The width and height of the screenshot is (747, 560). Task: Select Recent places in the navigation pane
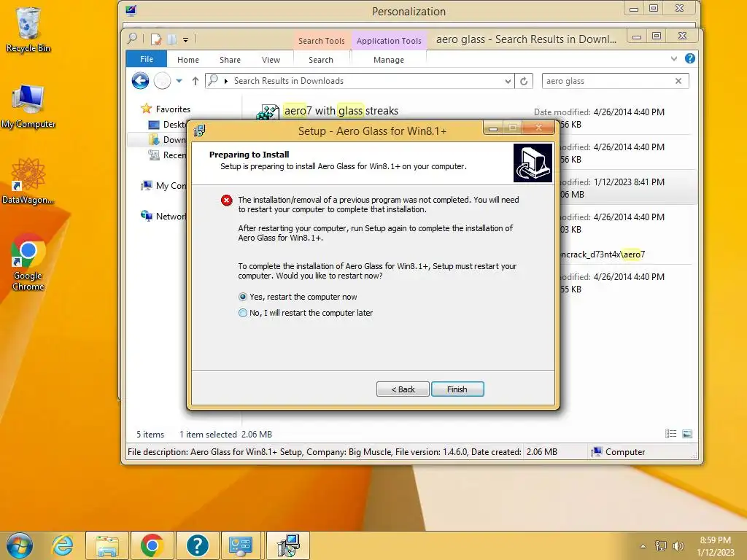(167, 155)
